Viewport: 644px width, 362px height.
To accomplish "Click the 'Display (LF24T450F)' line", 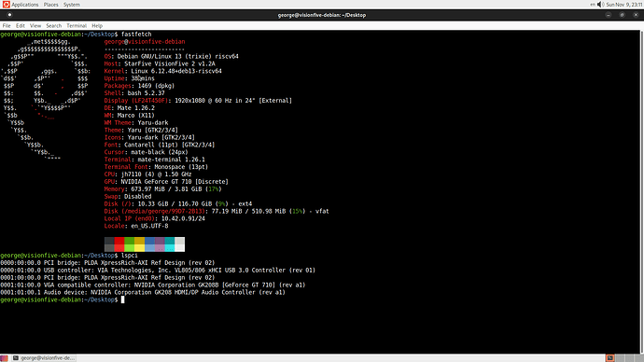I will pos(198,101).
